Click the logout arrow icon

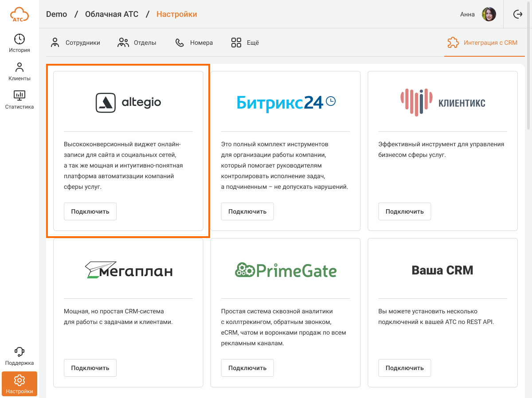(517, 14)
